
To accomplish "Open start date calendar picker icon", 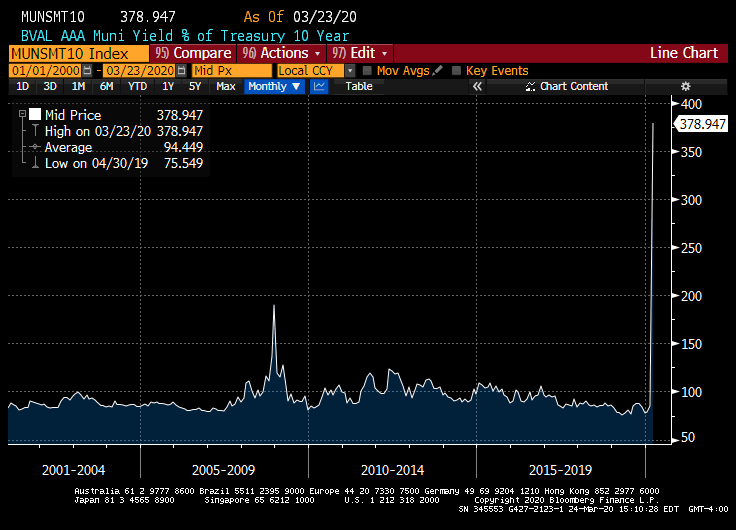I will 87,71.
